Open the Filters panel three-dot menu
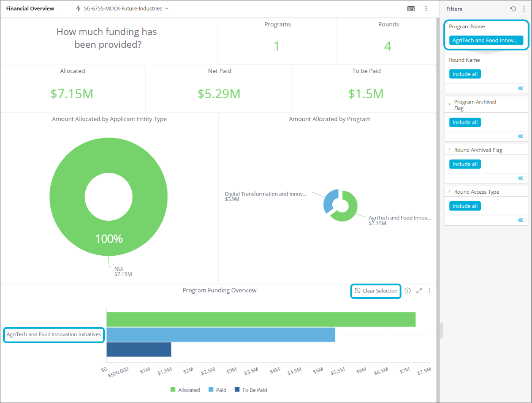This screenshot has height=403, width=532. [x=524, y=8]
